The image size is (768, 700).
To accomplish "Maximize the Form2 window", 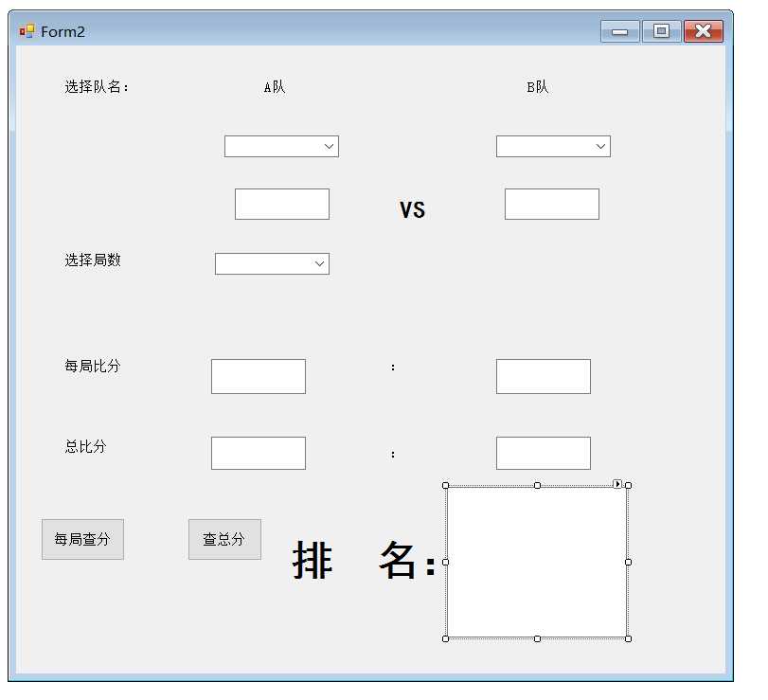I will coord(661,31).
